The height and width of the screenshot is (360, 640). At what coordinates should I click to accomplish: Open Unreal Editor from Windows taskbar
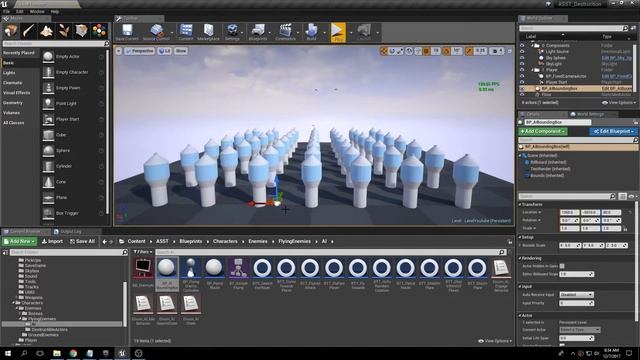click(x=122, y=353)
